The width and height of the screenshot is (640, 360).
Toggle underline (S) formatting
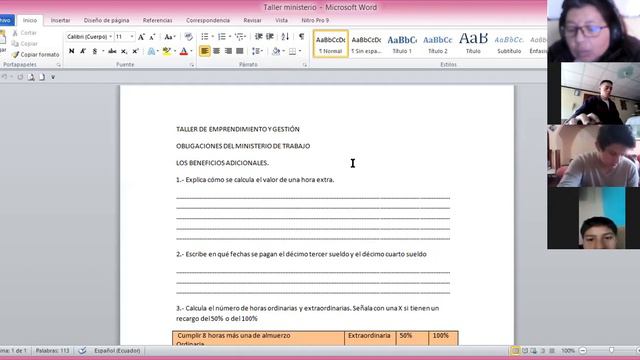click(95, 51)
